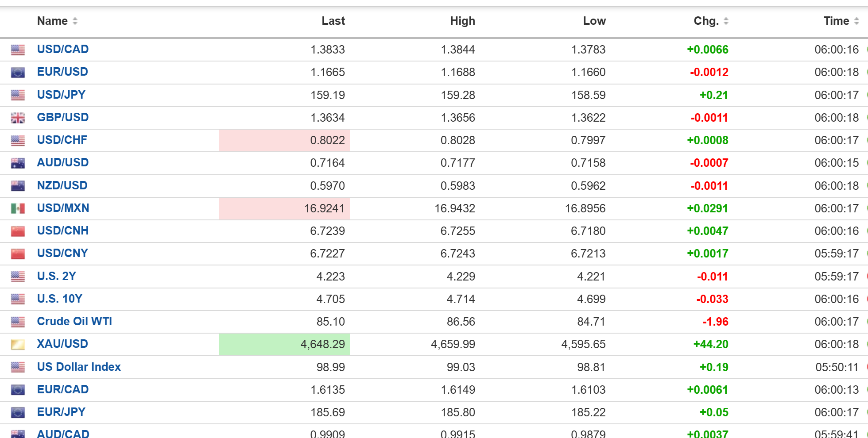
Task: Open the U.S. 10Y bond link
Action: click(x=60, y=299)
